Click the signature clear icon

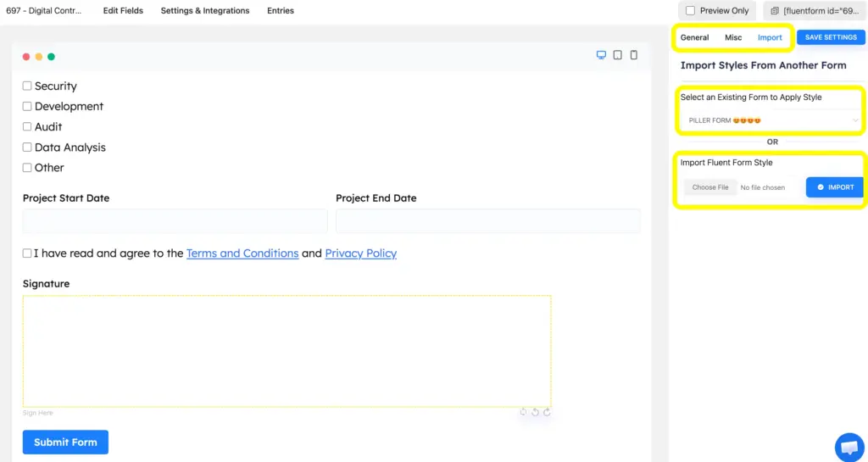click(x=523, y=412)
